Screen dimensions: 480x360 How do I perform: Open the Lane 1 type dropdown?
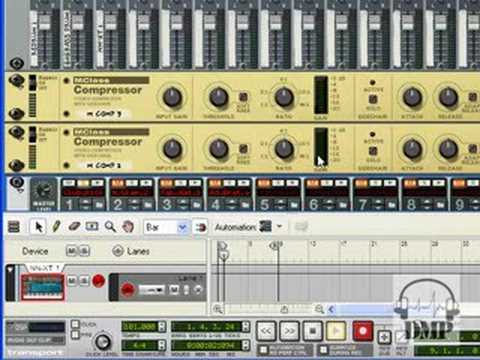coord(152,290)
